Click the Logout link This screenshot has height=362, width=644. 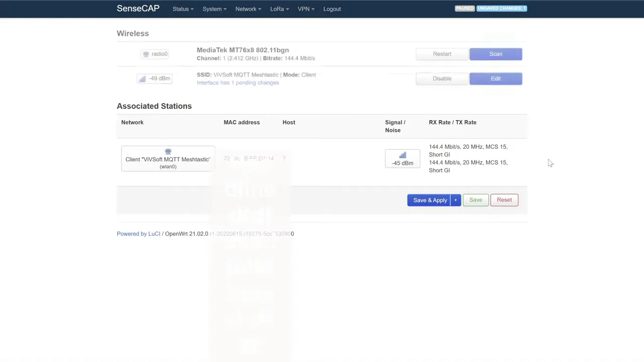(x=332, y=9)
